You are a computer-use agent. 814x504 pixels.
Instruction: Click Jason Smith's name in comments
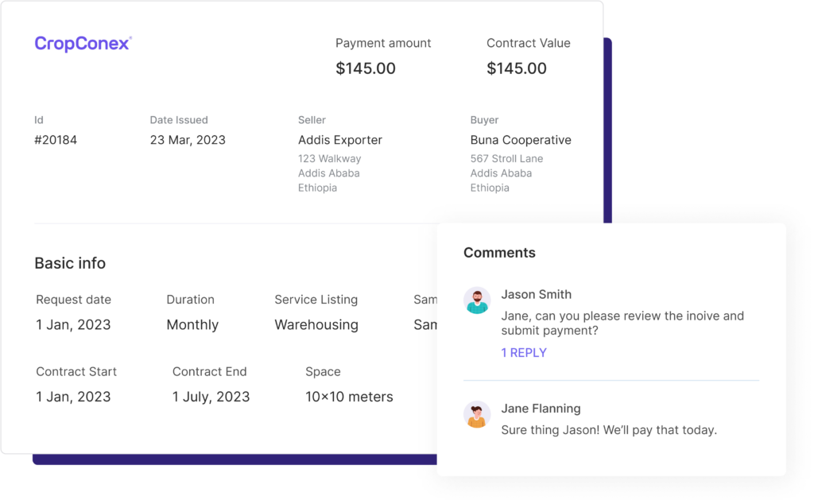pyautogui.click(x=537, y=294)
